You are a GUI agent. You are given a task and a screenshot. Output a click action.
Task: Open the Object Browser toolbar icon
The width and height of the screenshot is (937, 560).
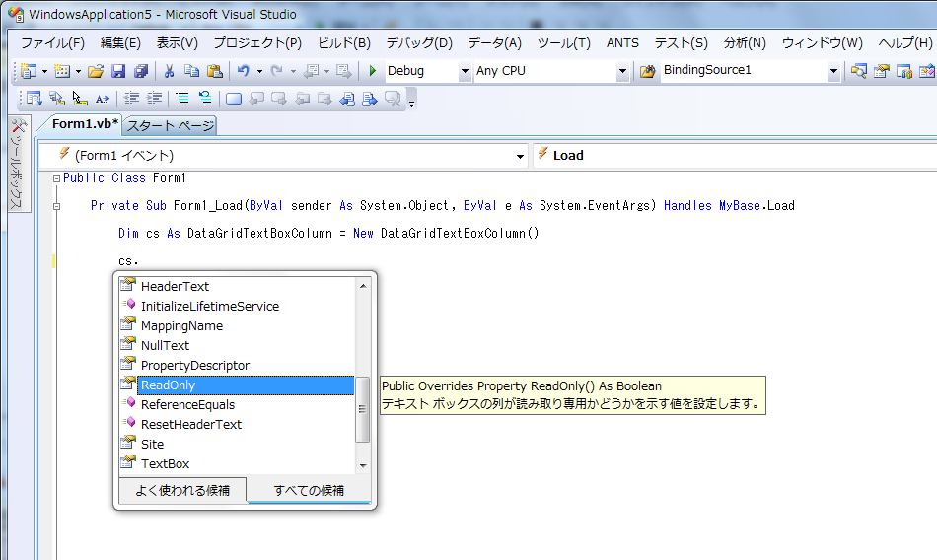(927, 71)
